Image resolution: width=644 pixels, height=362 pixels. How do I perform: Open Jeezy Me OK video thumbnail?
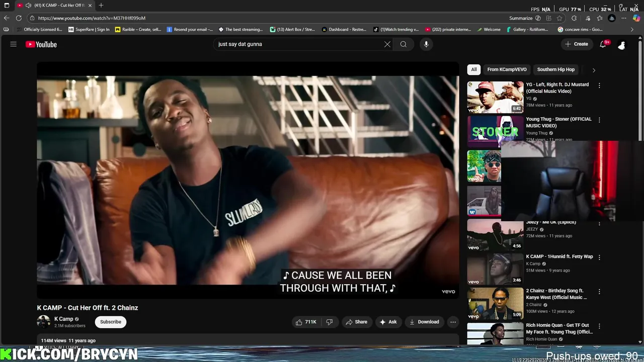coord(495,234)
